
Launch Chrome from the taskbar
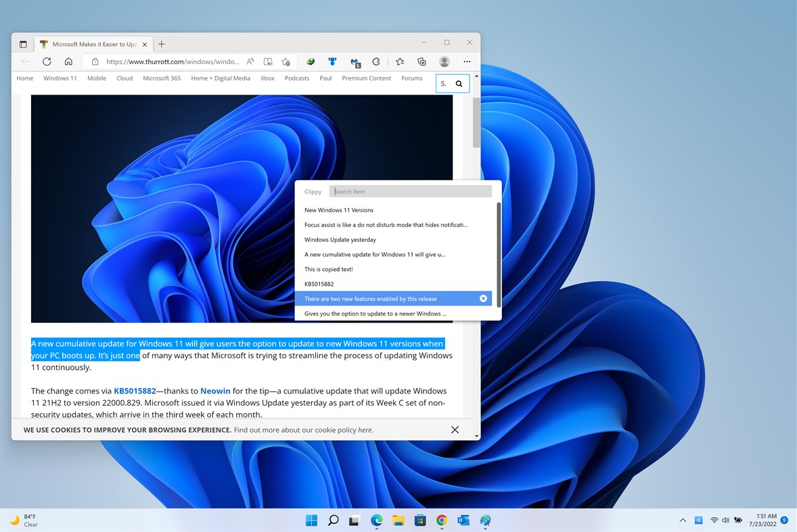point(442,521)
